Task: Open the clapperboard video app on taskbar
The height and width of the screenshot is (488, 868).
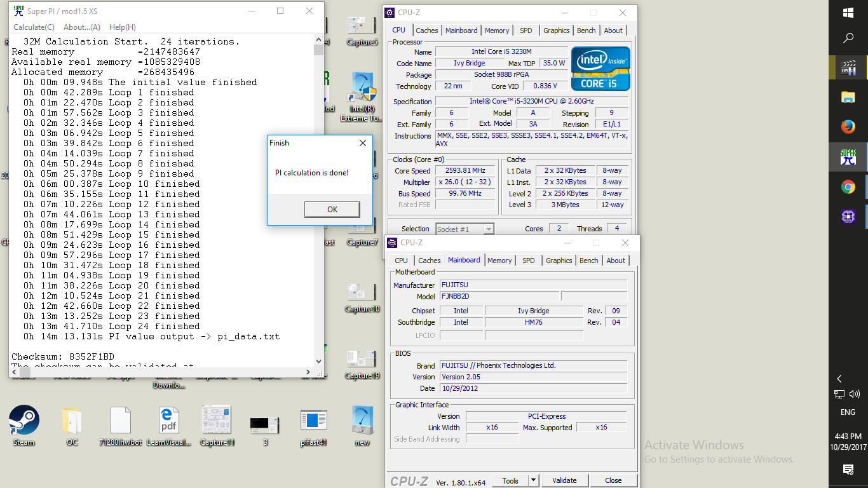Action: pos(848,67)
